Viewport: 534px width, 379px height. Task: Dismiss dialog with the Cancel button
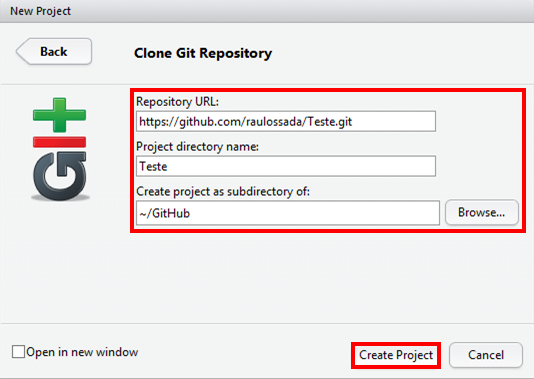(486, 355)
